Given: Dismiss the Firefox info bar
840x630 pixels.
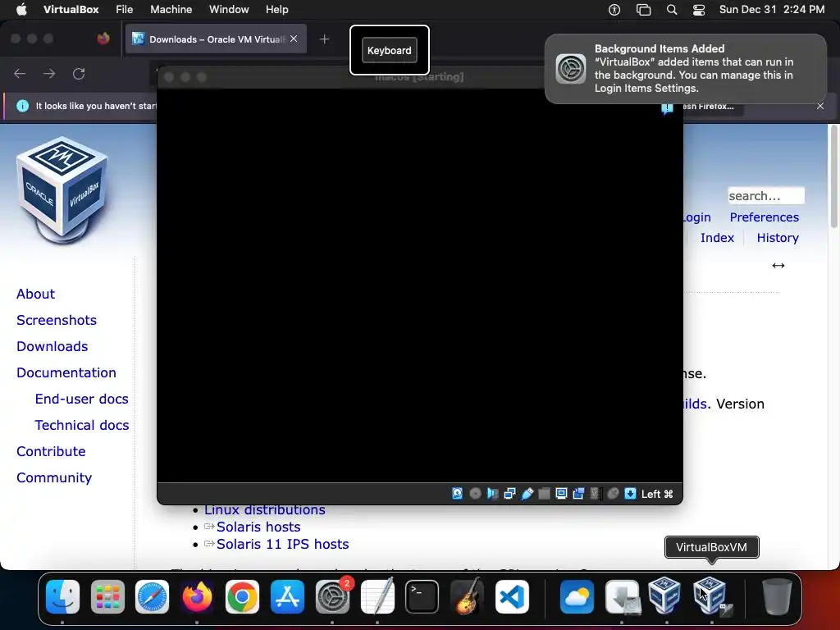Looking at the screenshot, I should (820, 106).
